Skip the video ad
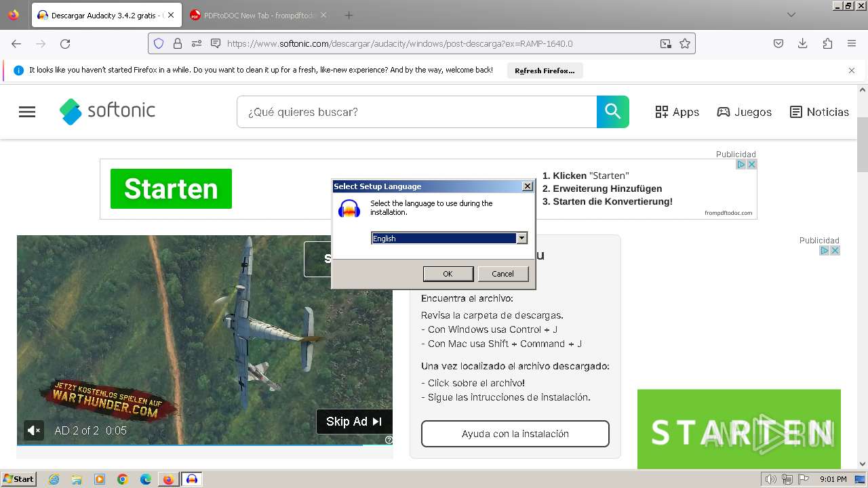868x488 pixels. (354, 422)
